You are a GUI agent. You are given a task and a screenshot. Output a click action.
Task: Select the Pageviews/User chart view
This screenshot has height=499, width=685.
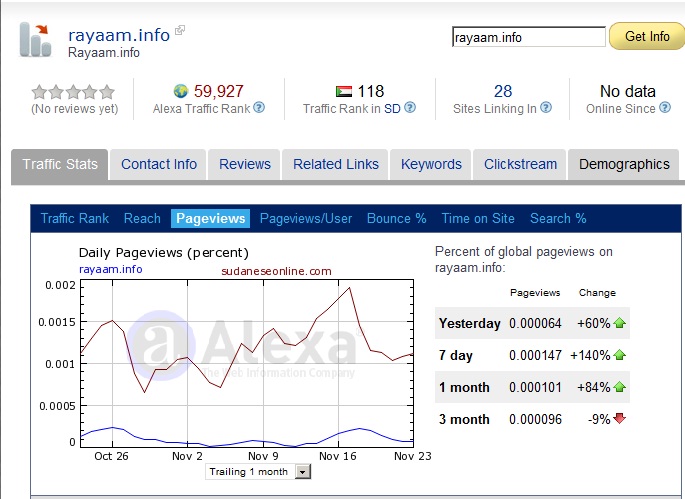tap(306, 218)
